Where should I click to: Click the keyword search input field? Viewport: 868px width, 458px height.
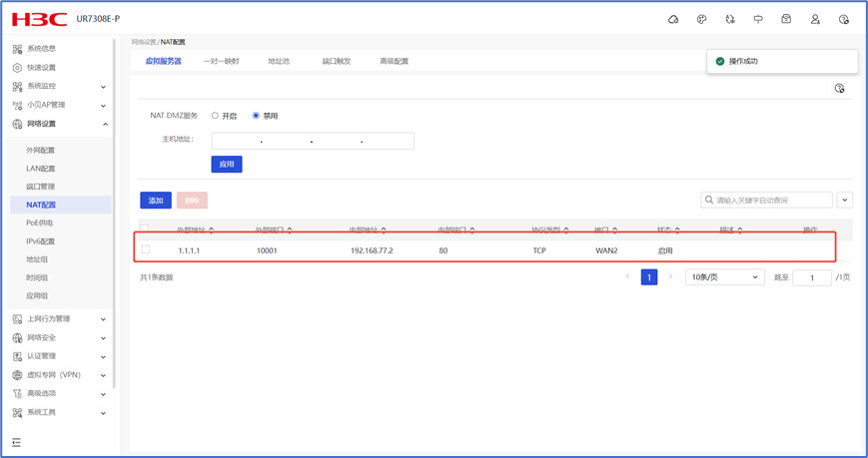pyautogui.click(x=769, y=201)
